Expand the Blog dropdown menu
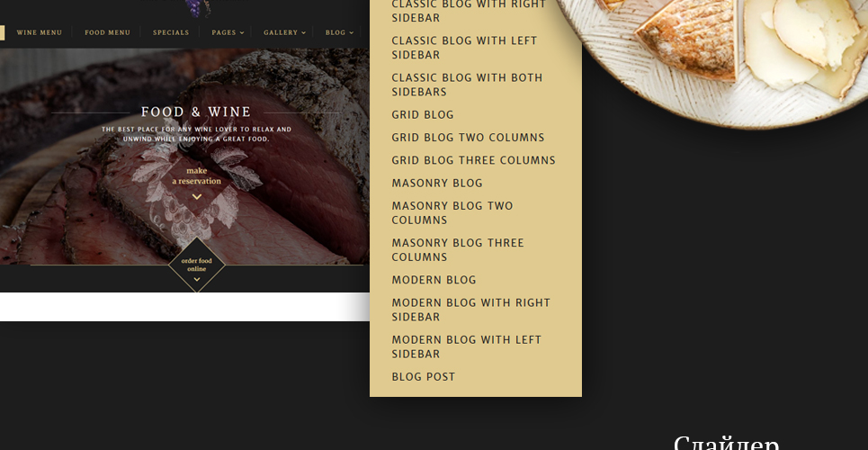Image resolution: width=868 pixels, height=450 pixels. point(339,32)
